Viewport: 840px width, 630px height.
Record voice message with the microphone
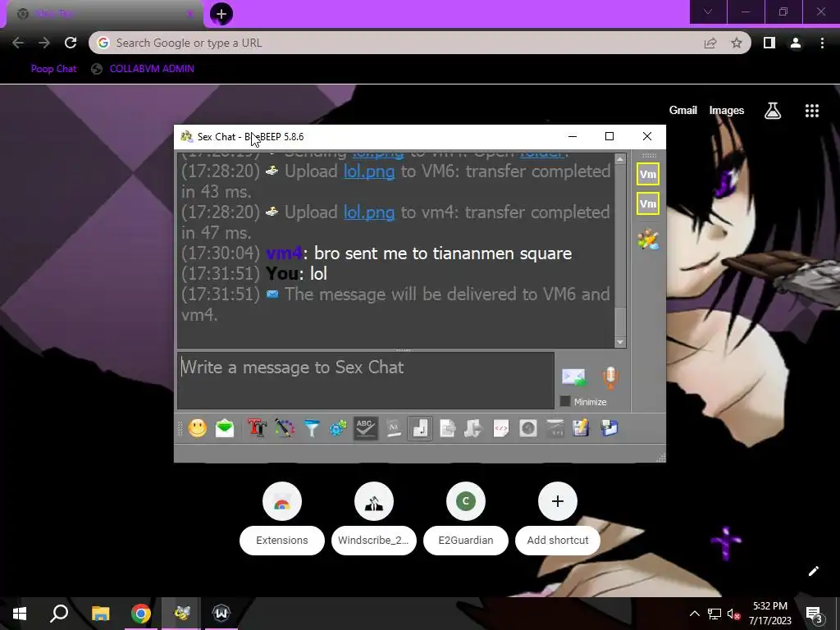coord(610,378)
